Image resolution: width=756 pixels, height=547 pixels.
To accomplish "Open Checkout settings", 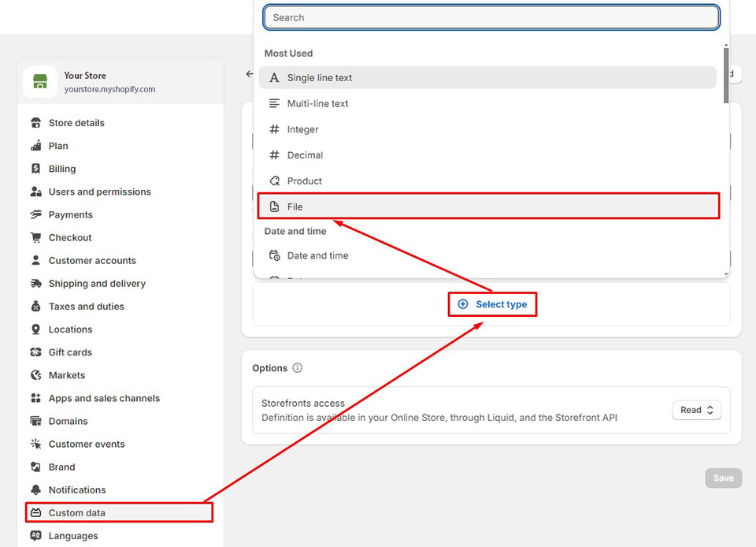I will (70, 237).
